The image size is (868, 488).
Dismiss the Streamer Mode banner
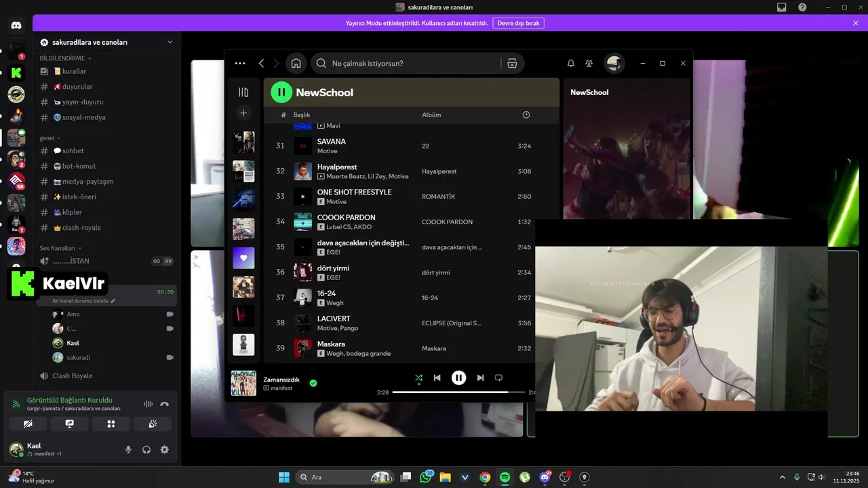(856, 23)
